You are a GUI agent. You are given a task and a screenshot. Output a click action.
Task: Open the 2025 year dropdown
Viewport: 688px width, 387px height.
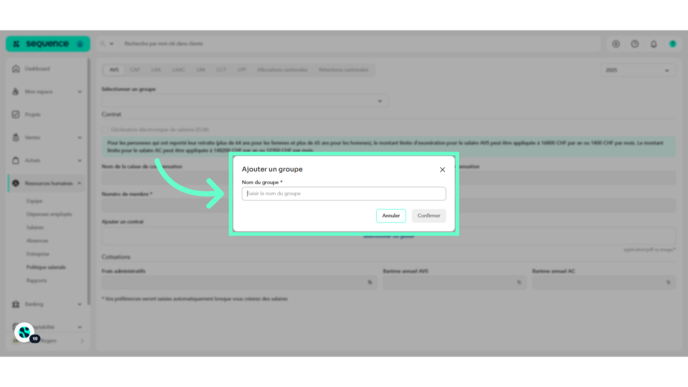[x=638, y=70]
